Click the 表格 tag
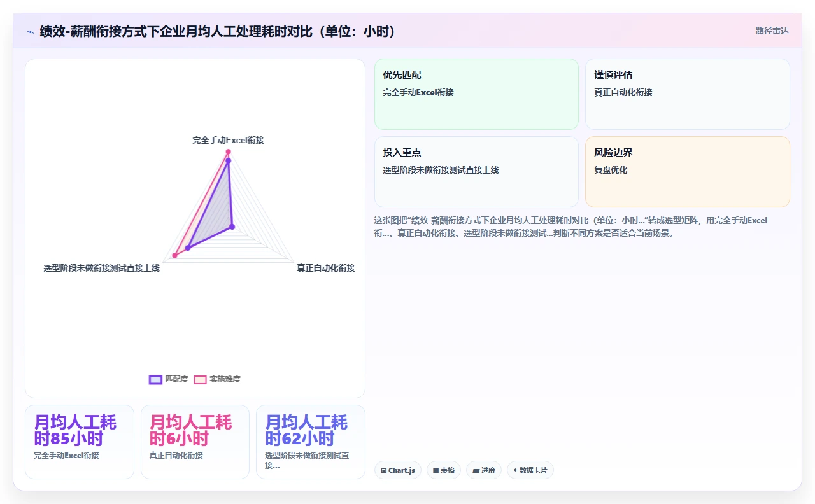This screenshot has height=504, width=815. pos(444,470)
